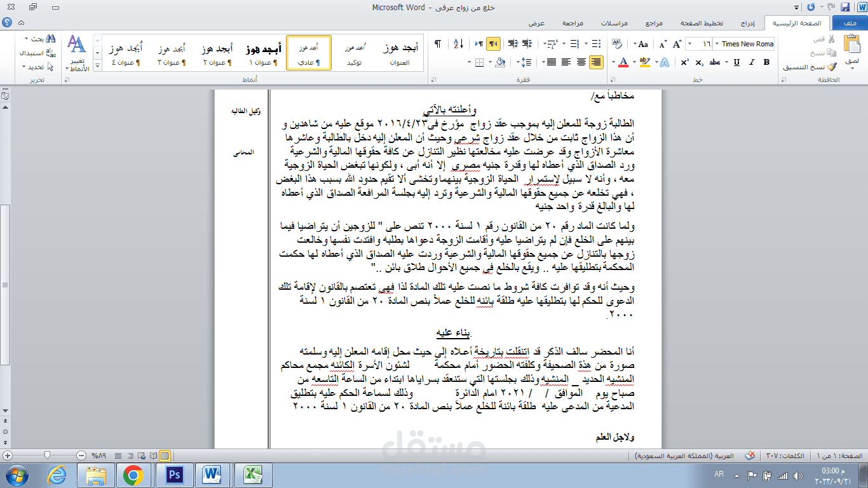Viewport: 868px width, 488px height.
Task: Switch to View (عرض) tab
Action: point(537,23)
